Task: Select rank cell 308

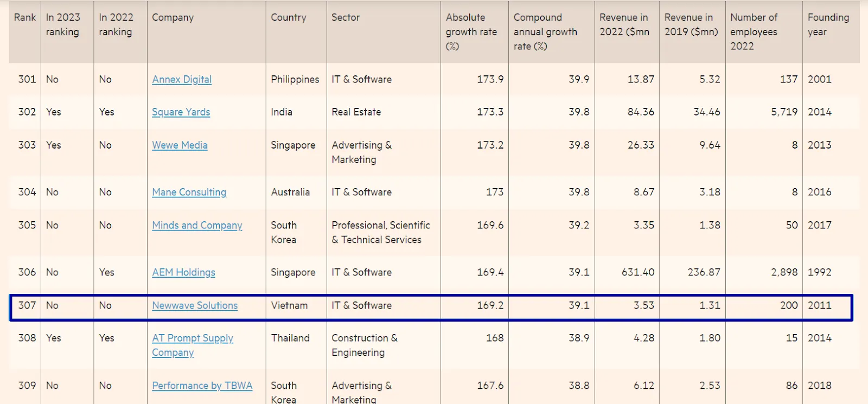Action: coord(27,338)
